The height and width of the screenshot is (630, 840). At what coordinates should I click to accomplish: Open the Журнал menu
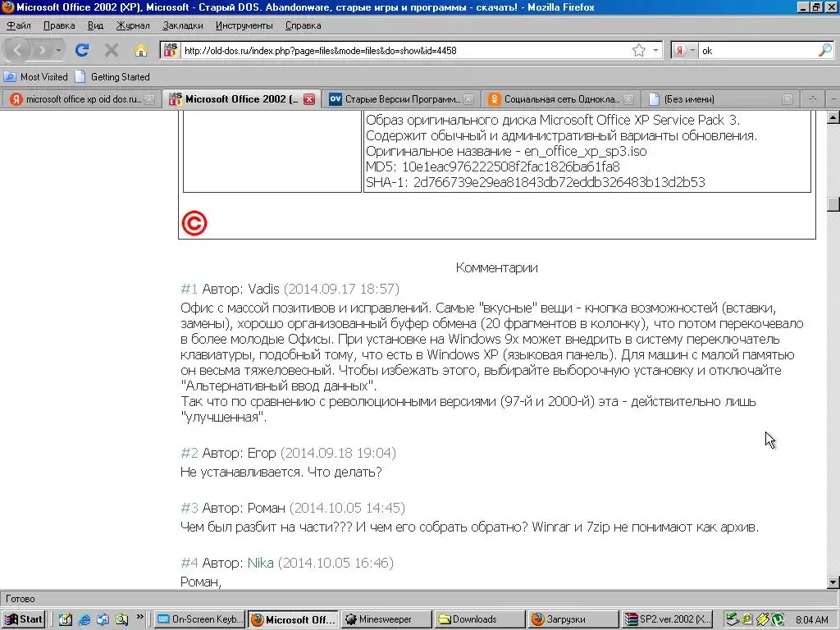click(133, 25)
